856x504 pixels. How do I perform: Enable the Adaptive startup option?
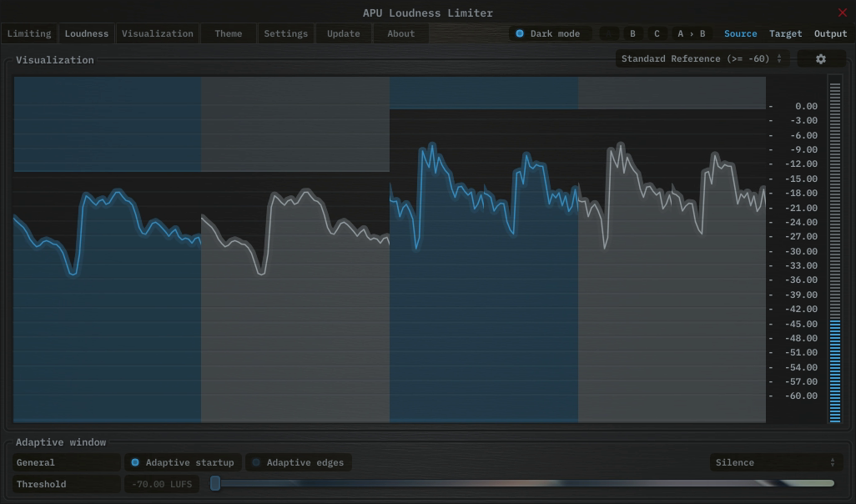pyautogui.click(x=183, y=462)
